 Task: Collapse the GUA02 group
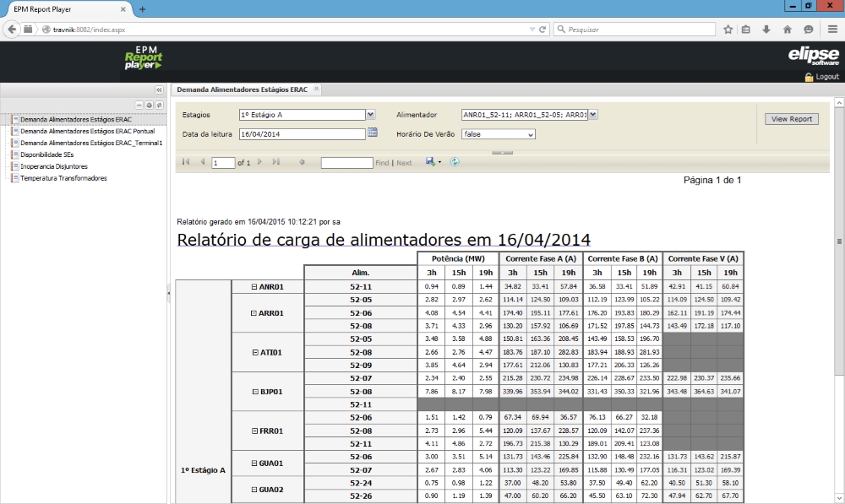tap(254, 490)
